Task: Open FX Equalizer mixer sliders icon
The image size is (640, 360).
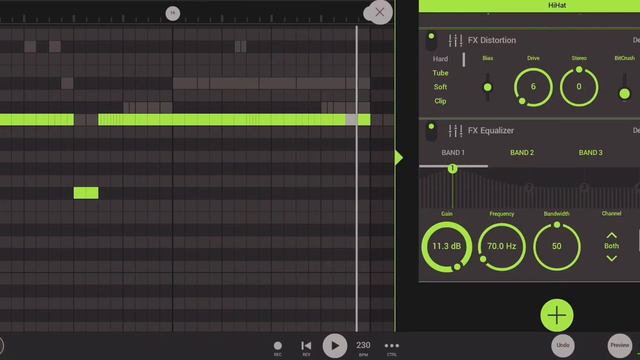Action: pos(455,131)
